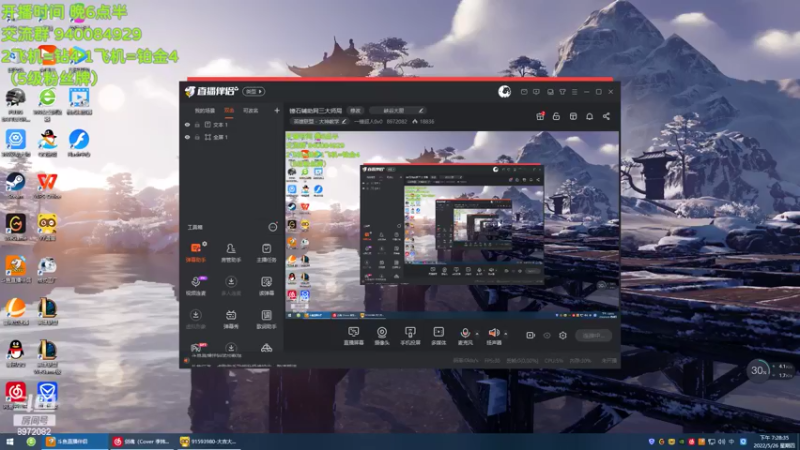Open the gift box icon with red badge
Screen dimensions: 800x450
(x=540, y=116)
